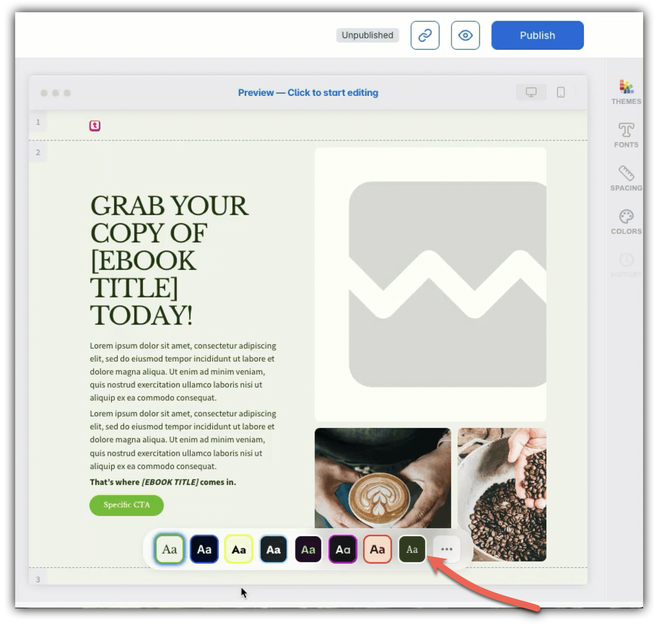Image resolution: width=672 pixels, height=630 pixels.
Task: Select the dark navy blue theme swatch
Action: pyautogui.click(x=204, y=549)
